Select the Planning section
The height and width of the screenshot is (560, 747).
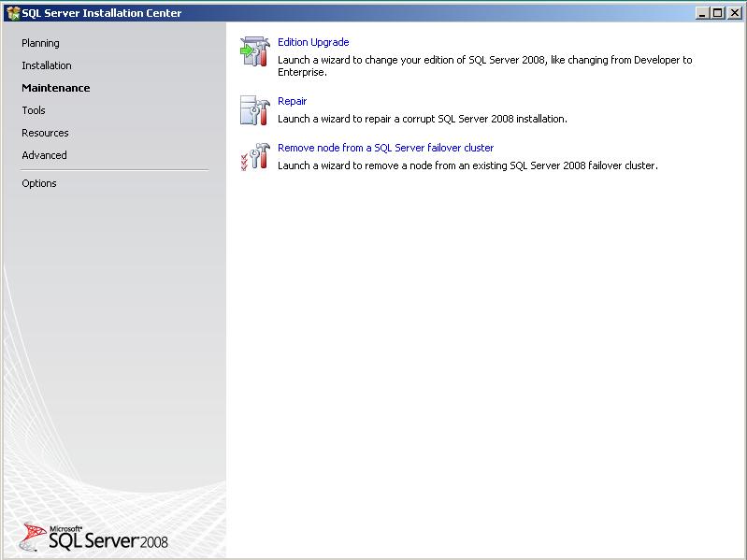tap(40, 43)
